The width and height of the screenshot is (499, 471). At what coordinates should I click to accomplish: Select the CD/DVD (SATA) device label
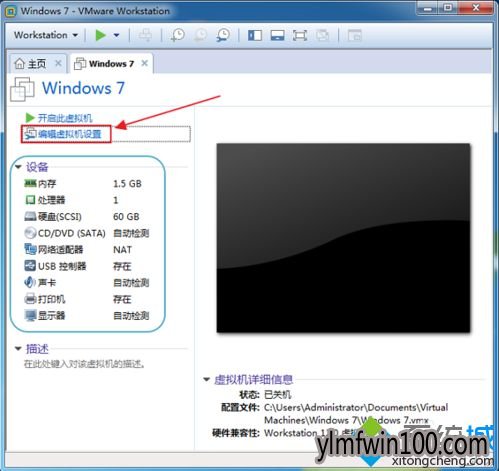click(x=72, y=233)
